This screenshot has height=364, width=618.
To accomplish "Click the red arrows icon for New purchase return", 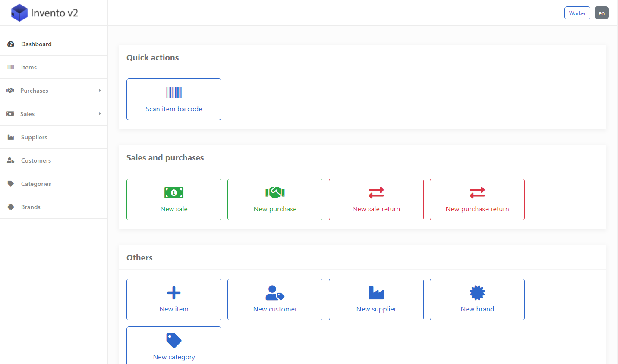I will [477, 193].
